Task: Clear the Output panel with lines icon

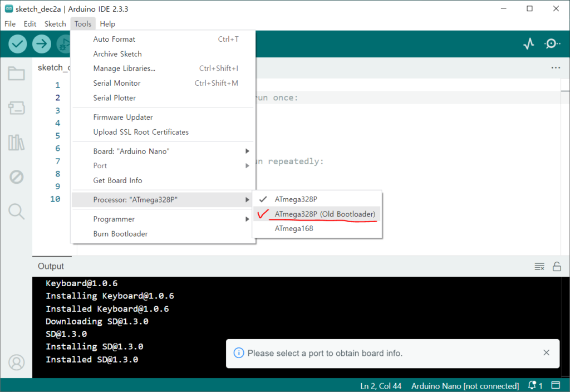Action: coord(539,267)
